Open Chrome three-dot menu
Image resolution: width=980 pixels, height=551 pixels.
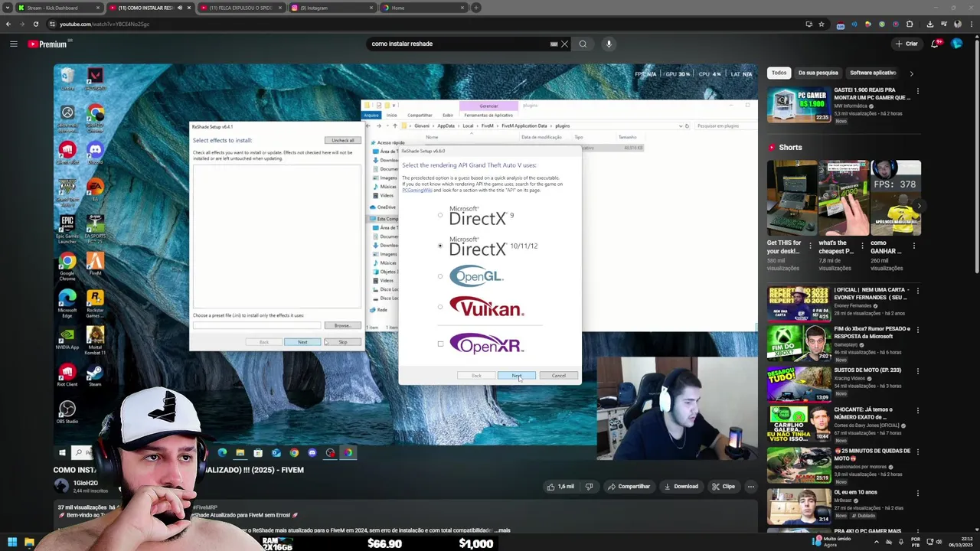coord(970,24)
